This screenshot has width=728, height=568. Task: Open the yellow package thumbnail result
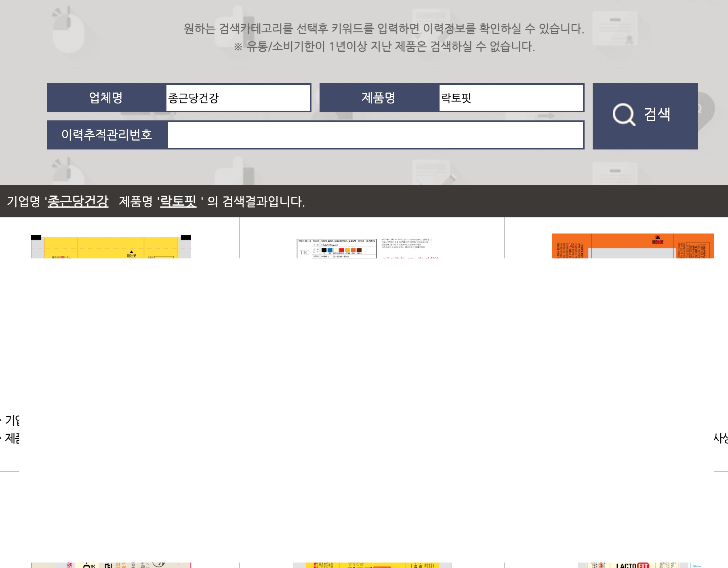pos(111,246)
